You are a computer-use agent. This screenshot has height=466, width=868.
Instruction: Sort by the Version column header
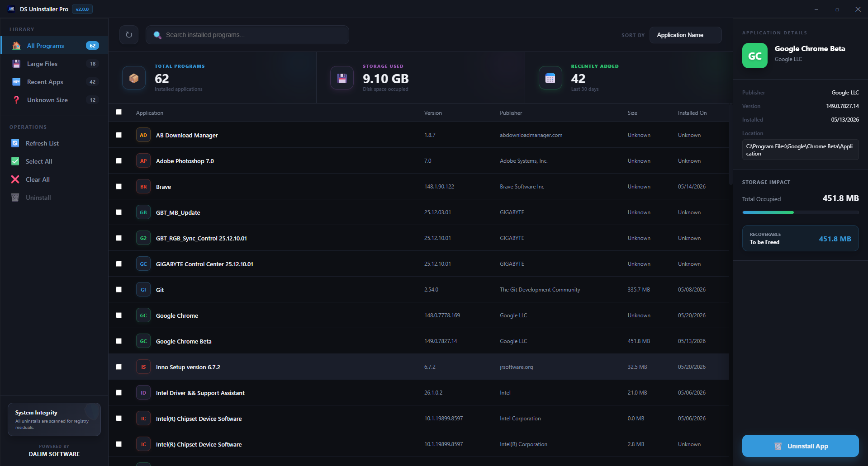pos(433,113)
